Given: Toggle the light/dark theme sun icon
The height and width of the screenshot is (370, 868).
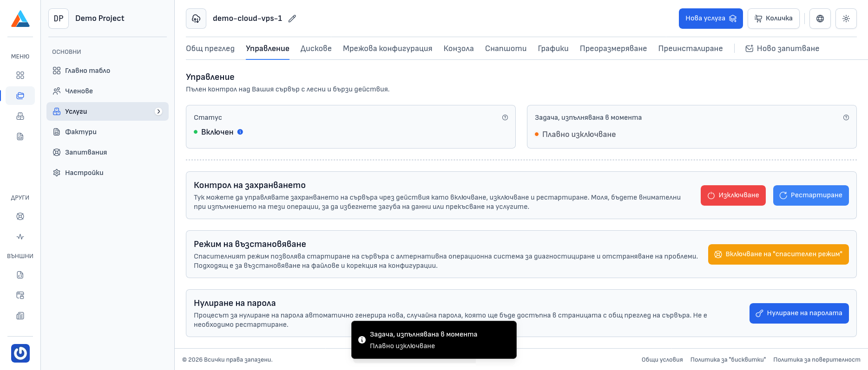Looking at the screenshot, I should tap(846, 19).
